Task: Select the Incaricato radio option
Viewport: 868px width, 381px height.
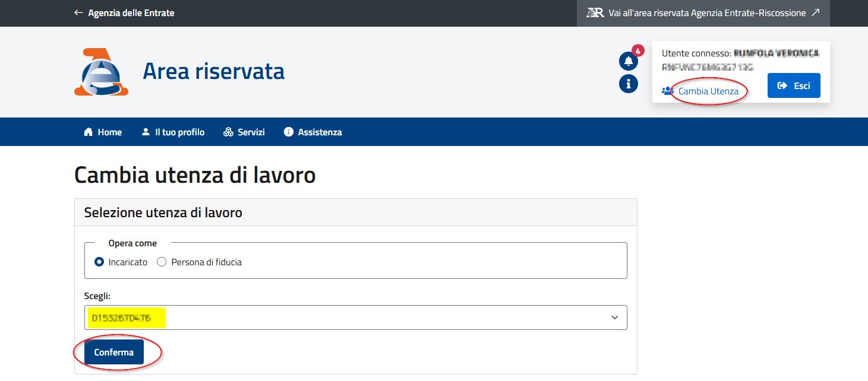Action: point(99,262)
